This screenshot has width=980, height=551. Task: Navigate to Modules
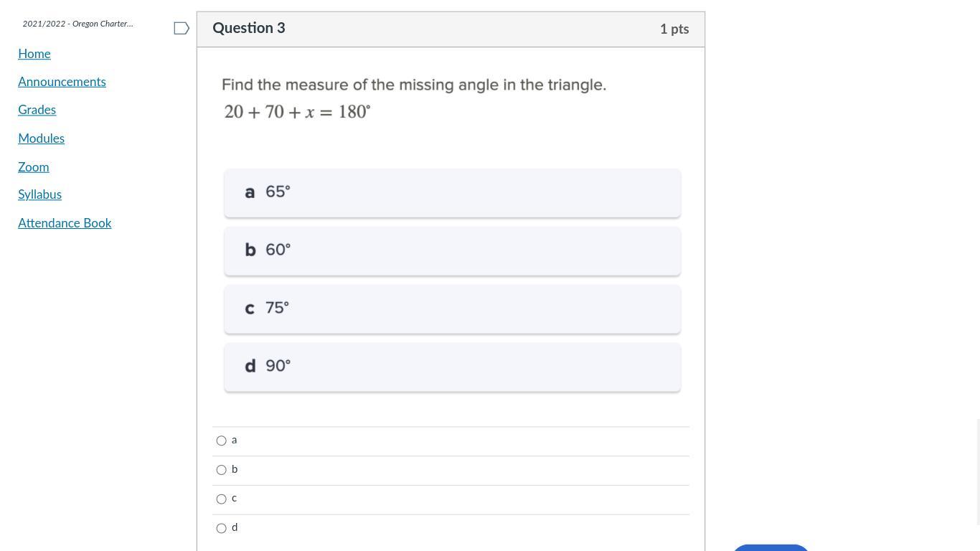coord(41,138)
